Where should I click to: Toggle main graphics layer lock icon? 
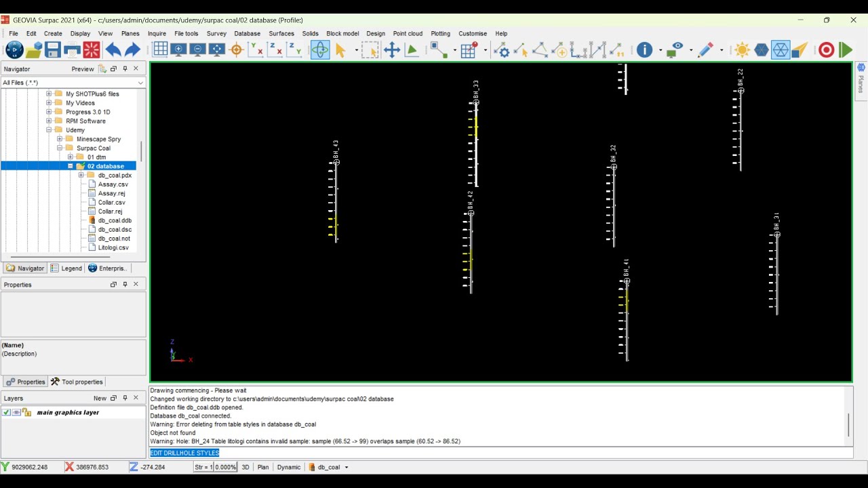26,412
